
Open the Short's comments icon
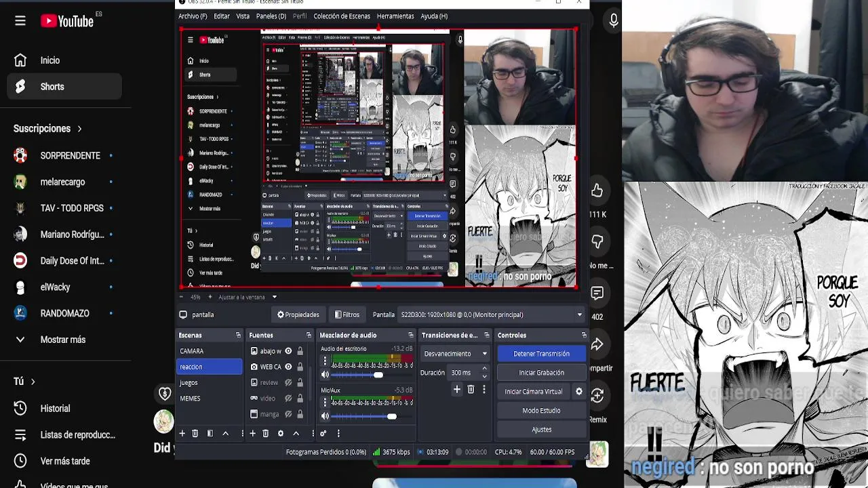pyautogui.click(x=597, y=293)
